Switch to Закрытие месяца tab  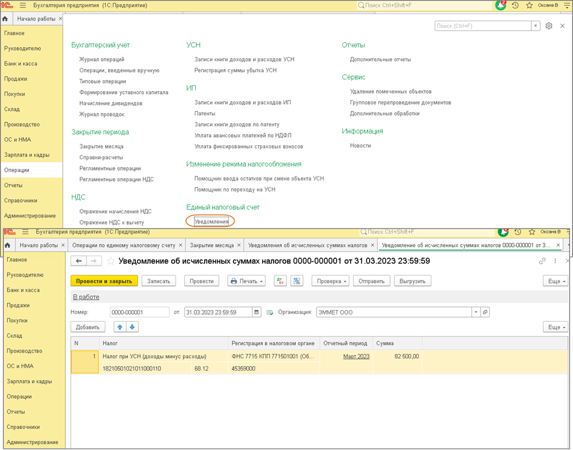coord(212,245)
